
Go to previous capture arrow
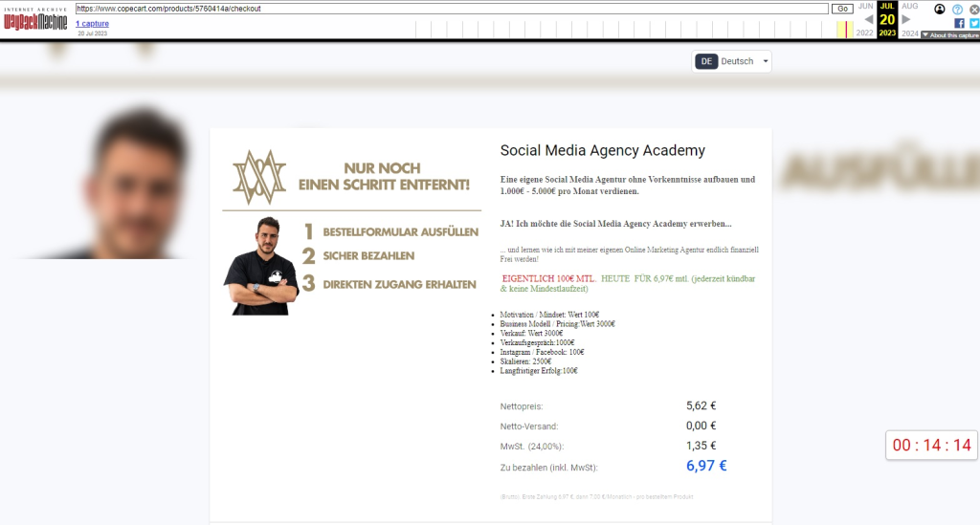868,19
